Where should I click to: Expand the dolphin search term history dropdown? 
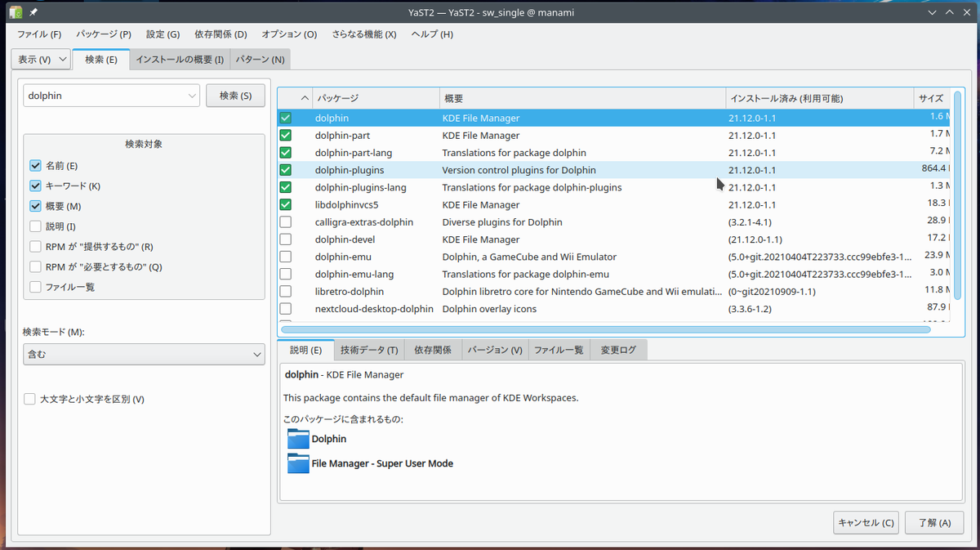192,96
